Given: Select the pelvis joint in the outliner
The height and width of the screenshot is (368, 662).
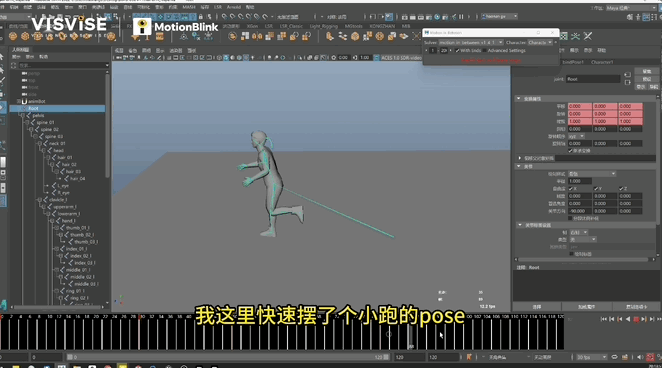Looking at the screenshot, I should coord(38,115).
